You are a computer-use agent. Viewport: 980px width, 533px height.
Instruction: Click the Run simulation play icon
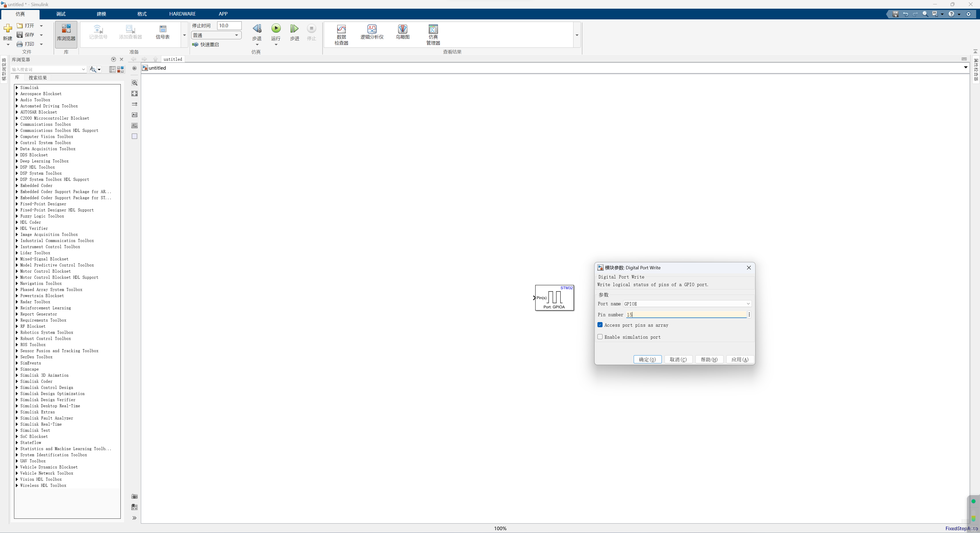pyautogui.click(x=276, y=29)
